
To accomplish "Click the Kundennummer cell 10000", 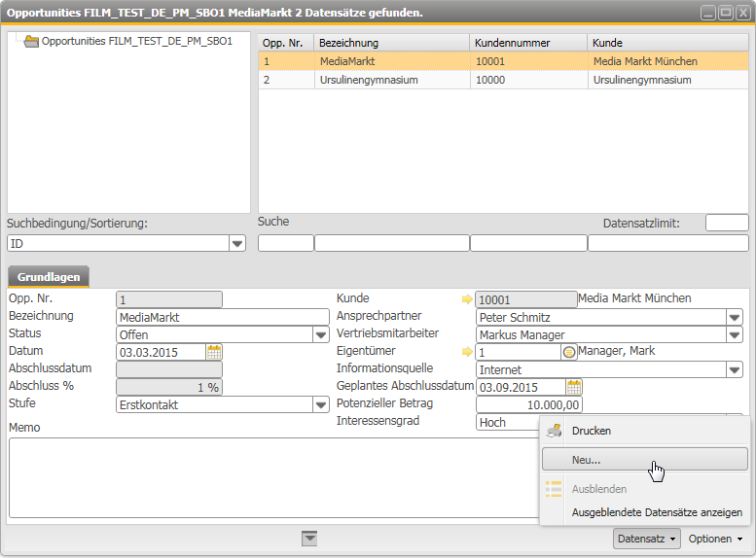I will click(x=529, y=80).
